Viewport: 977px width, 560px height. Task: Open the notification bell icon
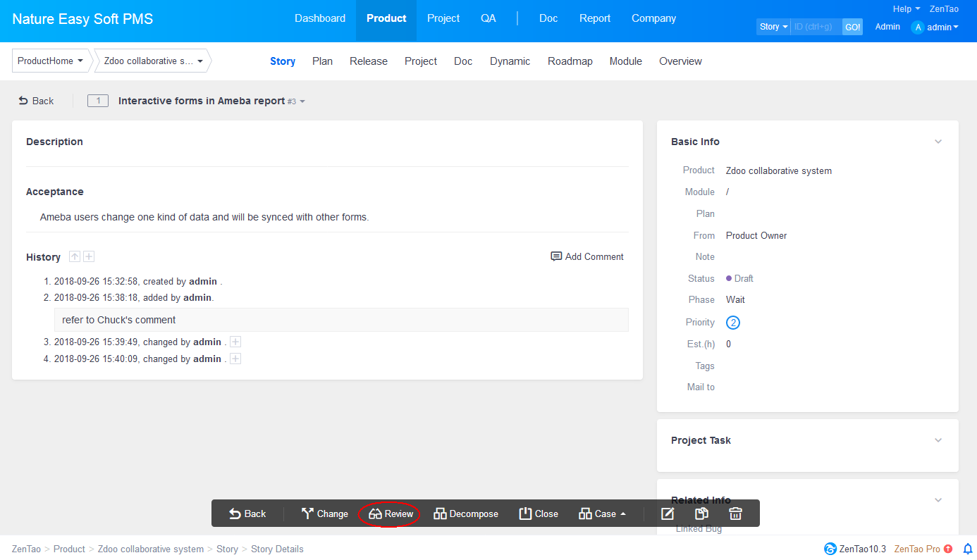968,549
